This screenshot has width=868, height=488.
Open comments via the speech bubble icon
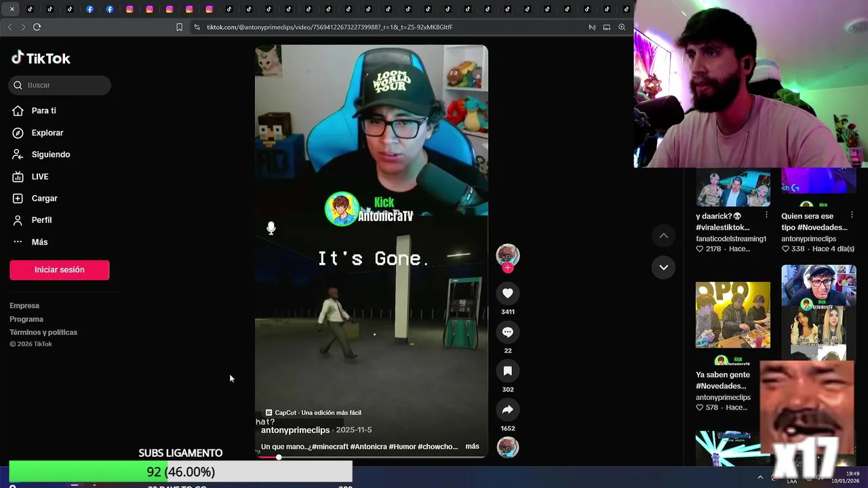pos(507,332)
